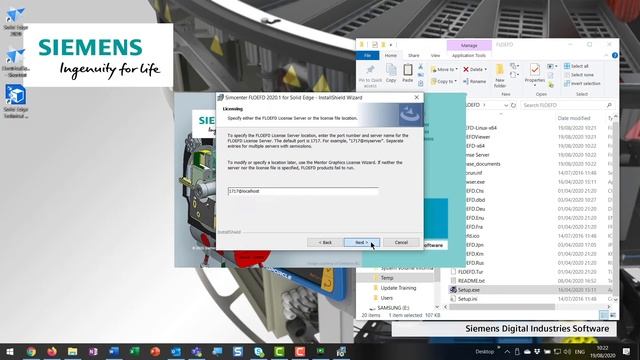Click the Delete button in the ribbon
The image size is (640, 360).
(x=475, y=69)
